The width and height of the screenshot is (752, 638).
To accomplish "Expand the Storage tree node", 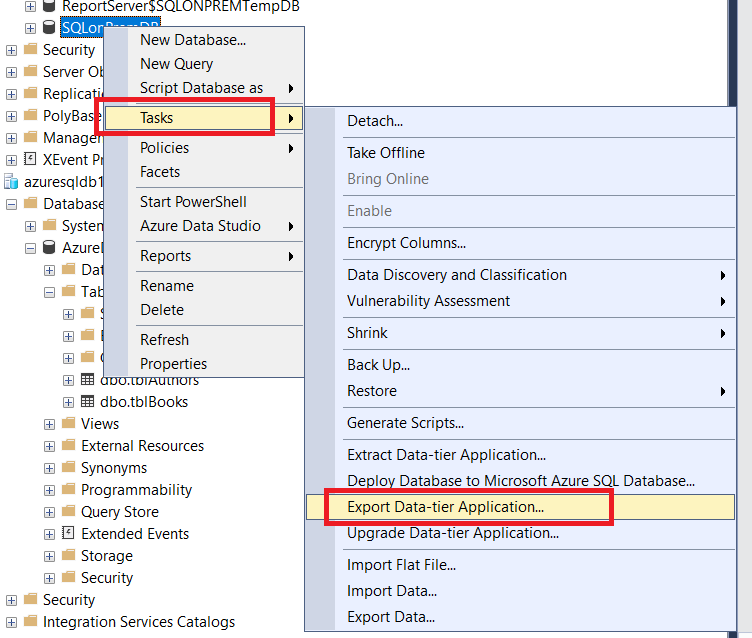I will tap(49, 556).
